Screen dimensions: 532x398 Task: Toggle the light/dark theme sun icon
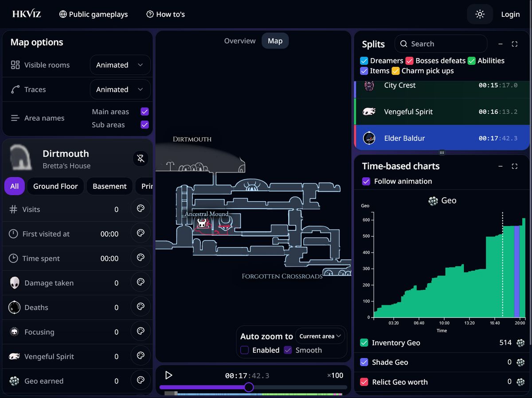[480, 14]
